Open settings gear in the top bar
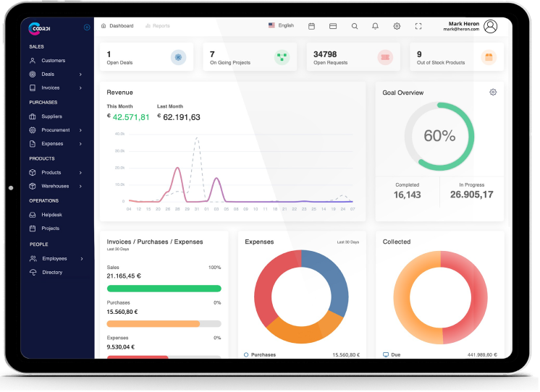This screenshot has width=540, height=392. click(397, 26)
